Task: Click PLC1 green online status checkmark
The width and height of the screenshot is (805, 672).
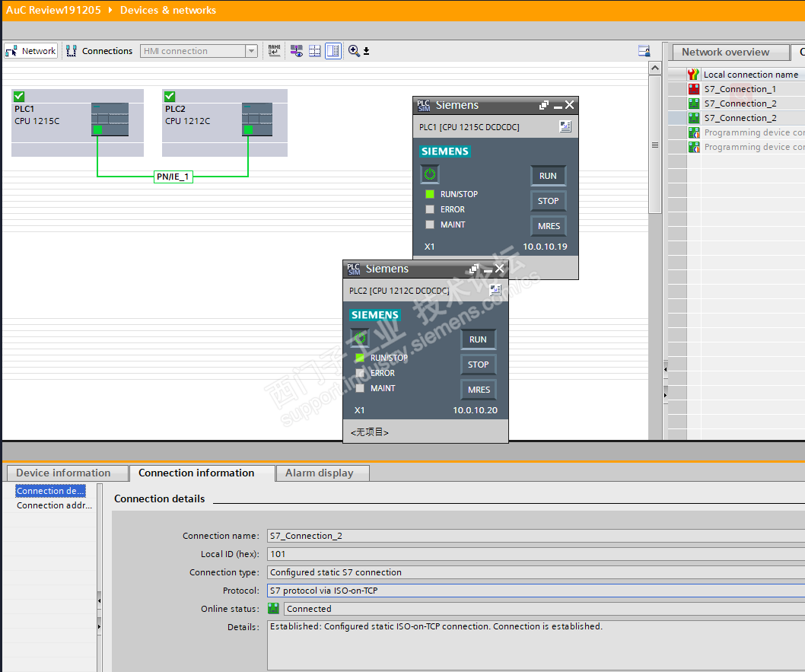Action: pyautogui.click(x=19, y=96)
